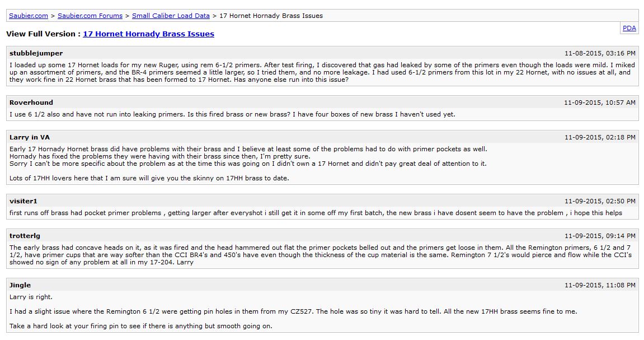The height and width of the screenshot is (340, 644).
Task: Switch to the PDA version link
Action: (x=629, y=28)
